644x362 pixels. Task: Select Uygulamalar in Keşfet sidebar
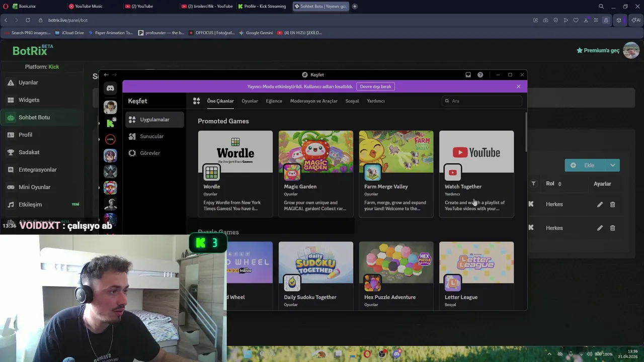154,120
